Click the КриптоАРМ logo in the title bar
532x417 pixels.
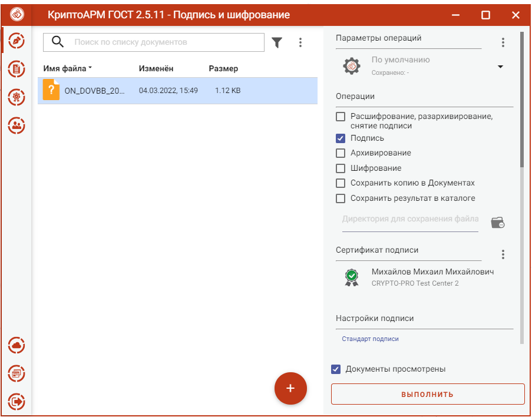coord(16,15)
